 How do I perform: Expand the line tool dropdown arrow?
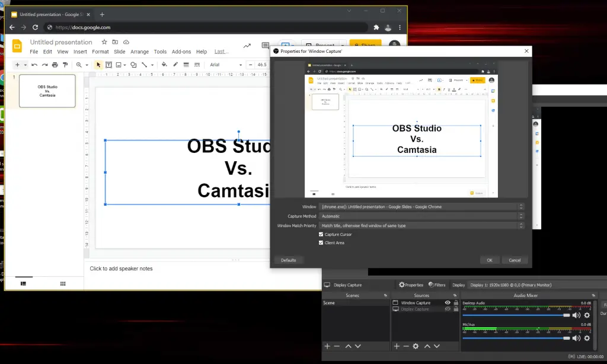pyautogui.click(x=152, y=65)
